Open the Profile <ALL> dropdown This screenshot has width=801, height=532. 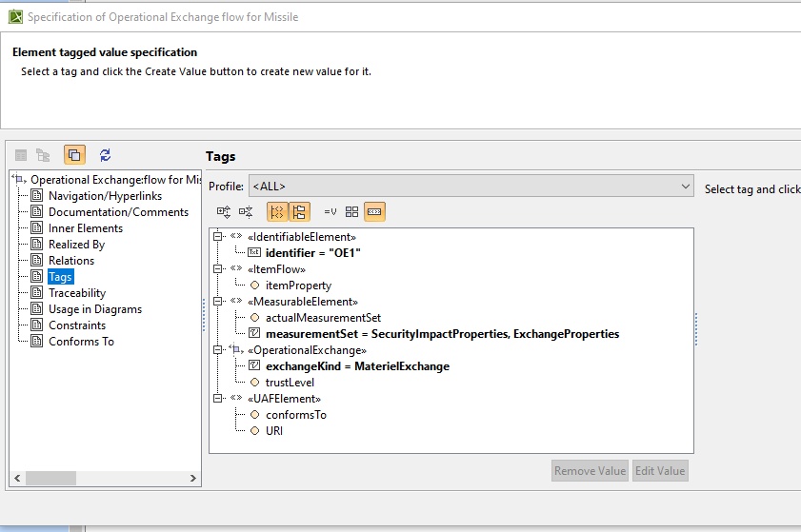click(x=471, y=187)
